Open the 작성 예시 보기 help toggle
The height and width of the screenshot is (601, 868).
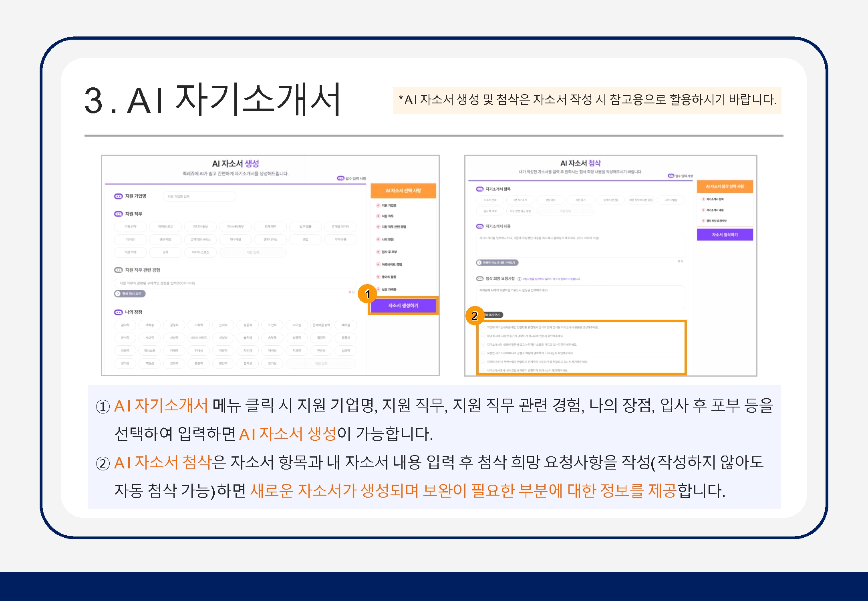click(x=130, y=294)
